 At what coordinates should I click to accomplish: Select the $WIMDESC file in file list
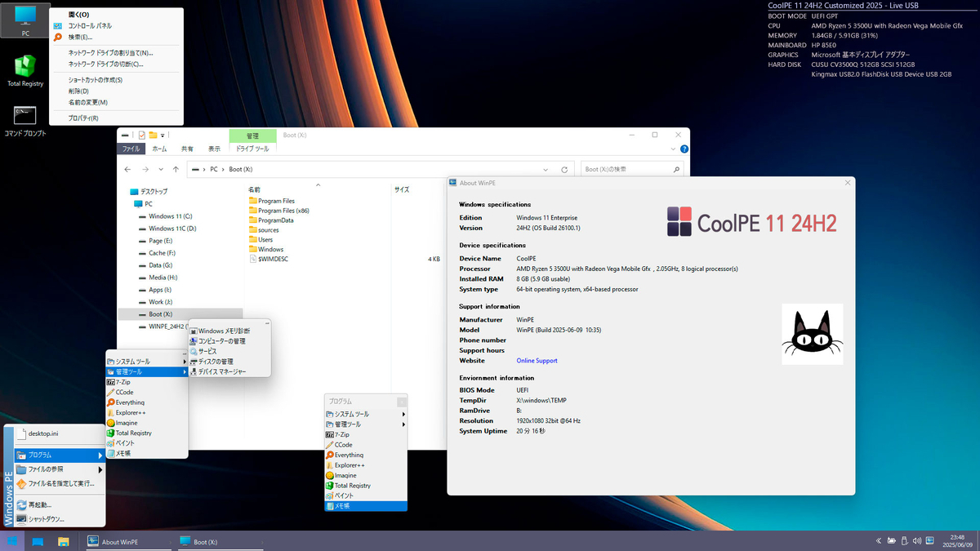pos(269,259)
